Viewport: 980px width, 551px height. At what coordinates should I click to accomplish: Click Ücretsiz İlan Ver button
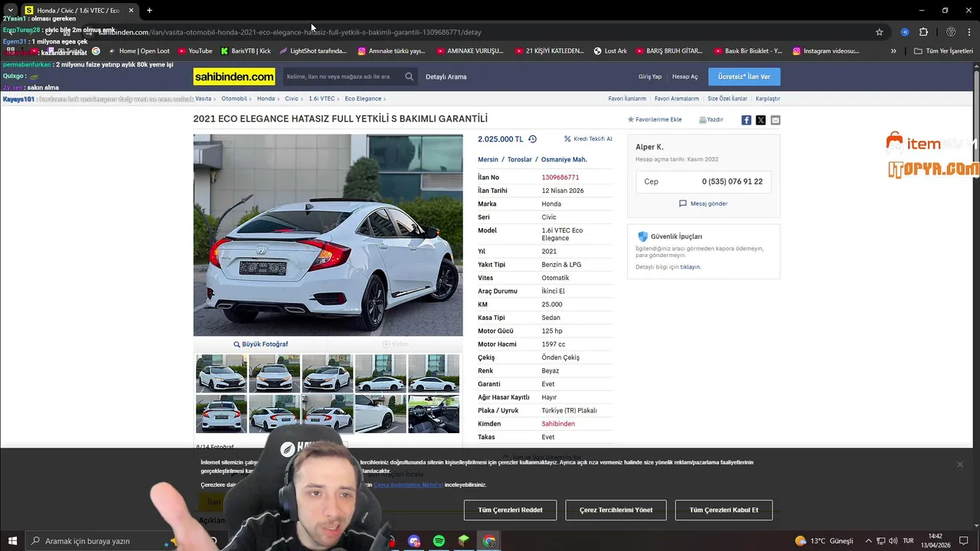[x=744, y=77]
